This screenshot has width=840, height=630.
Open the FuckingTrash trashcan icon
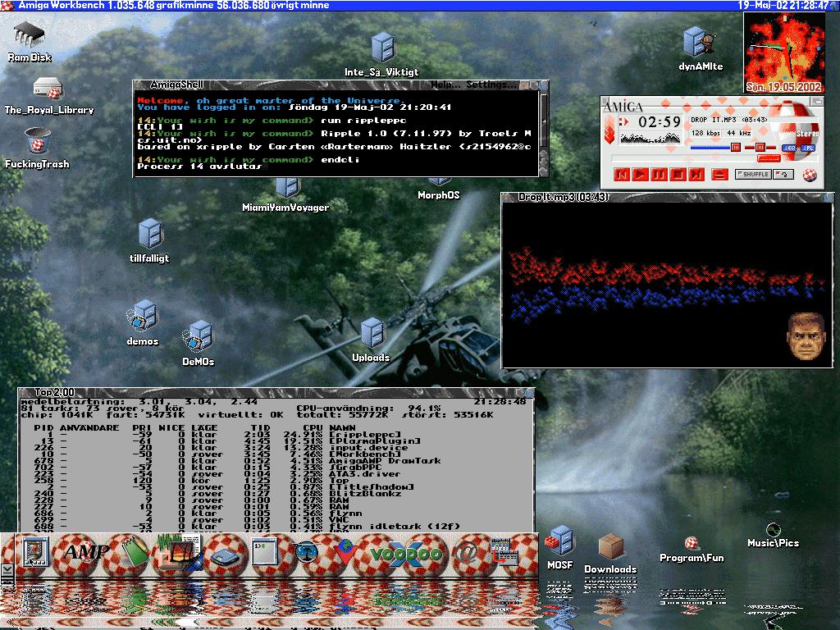tap(36, 141)
